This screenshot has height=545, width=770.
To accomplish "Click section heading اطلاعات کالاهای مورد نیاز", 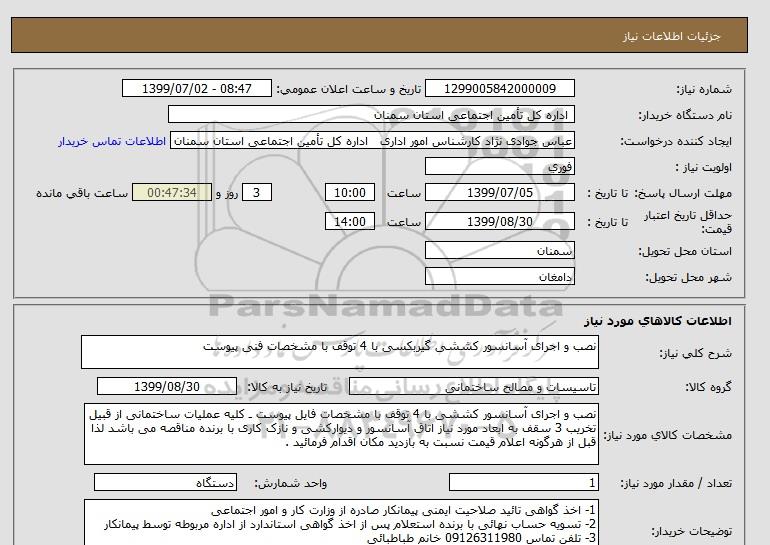I will (x=658, y=321).
